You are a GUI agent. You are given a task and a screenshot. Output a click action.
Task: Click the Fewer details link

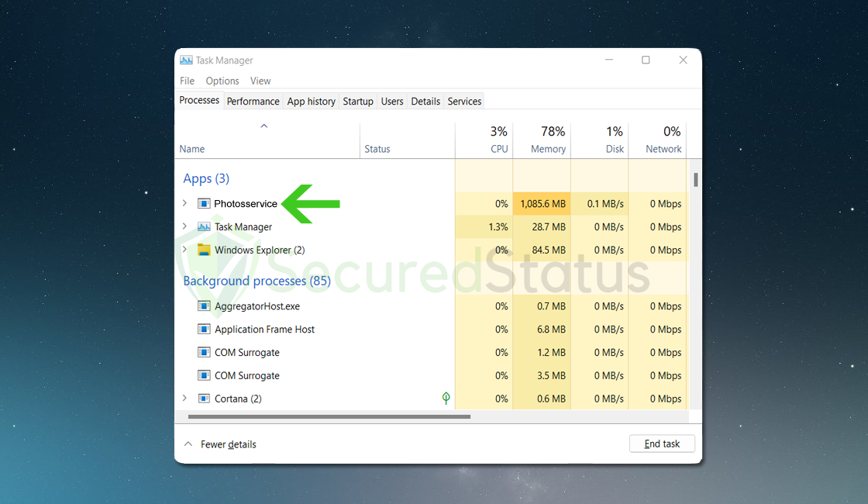coord(229,444)
